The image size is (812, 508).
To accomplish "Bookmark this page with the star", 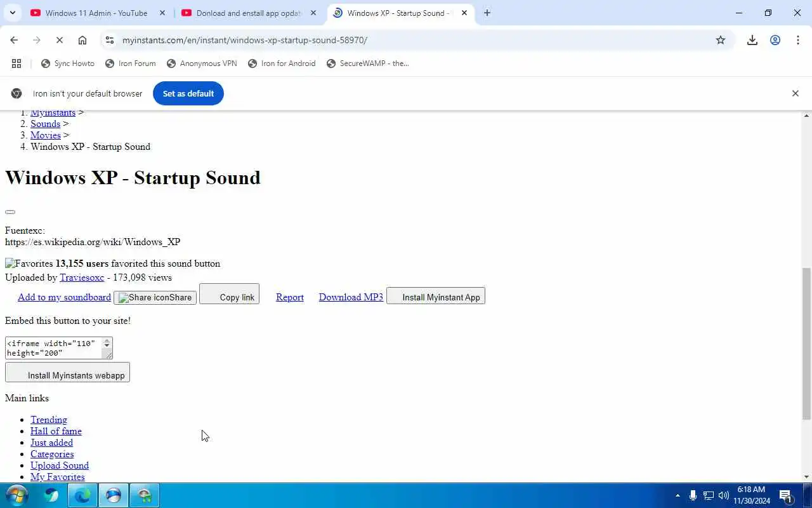I will [721, 40].
